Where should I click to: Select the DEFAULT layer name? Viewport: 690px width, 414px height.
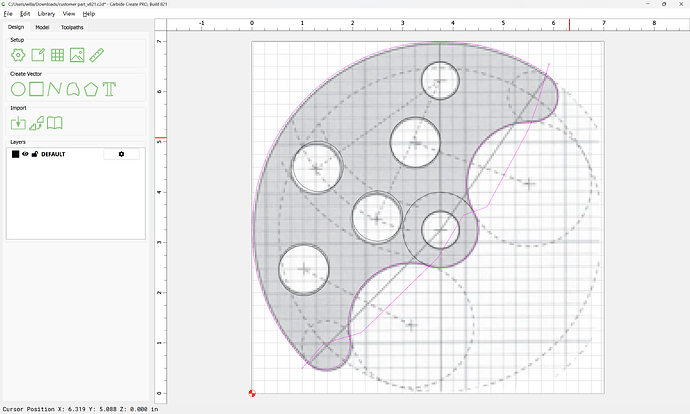pos(53,154)
